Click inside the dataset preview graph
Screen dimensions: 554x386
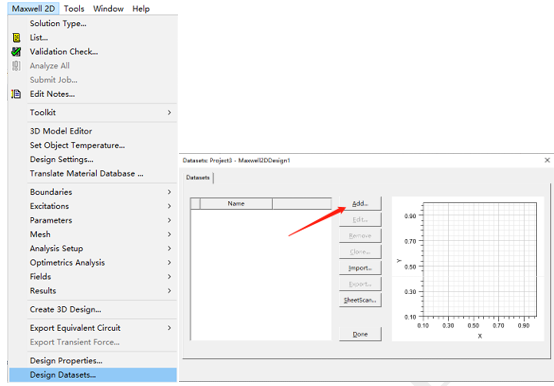[480, 259]
